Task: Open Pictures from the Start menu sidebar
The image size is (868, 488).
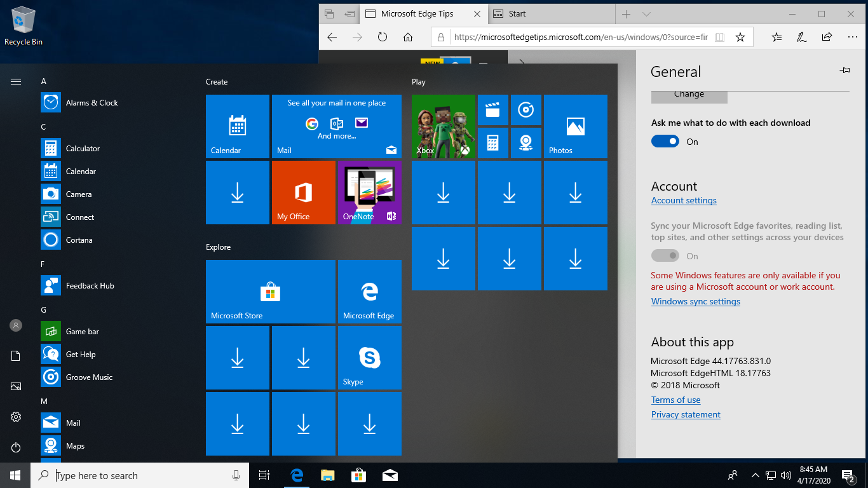Action: point(16,386)
